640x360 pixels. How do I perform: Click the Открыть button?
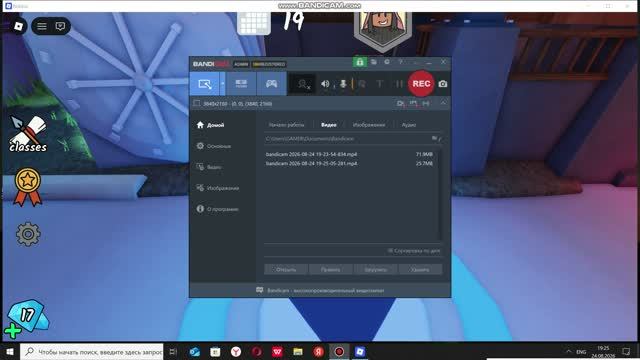point(286,269)
